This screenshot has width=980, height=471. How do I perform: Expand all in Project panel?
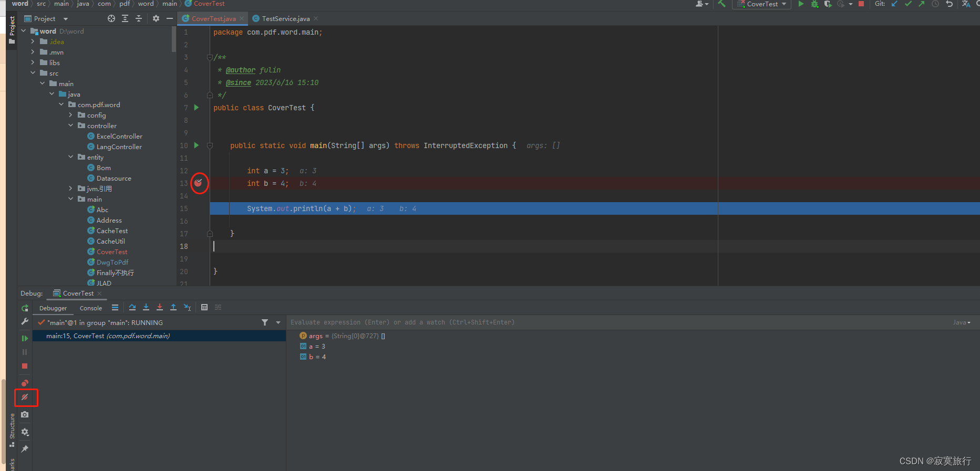pyautogui.click(x=125, y=18)
